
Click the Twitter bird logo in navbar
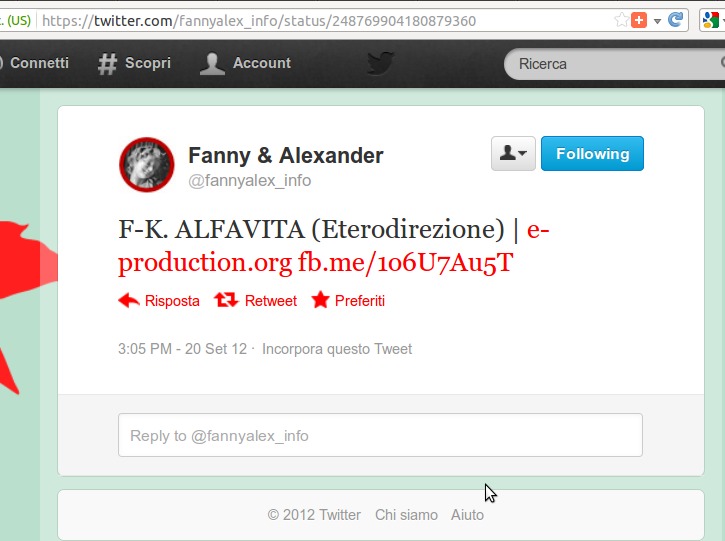tap(381, 63)
